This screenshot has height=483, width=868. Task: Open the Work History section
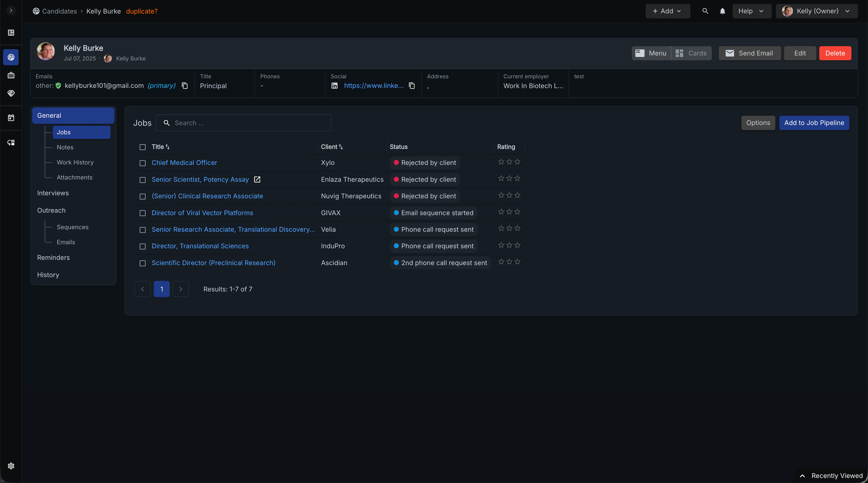[x=75, y=162]
